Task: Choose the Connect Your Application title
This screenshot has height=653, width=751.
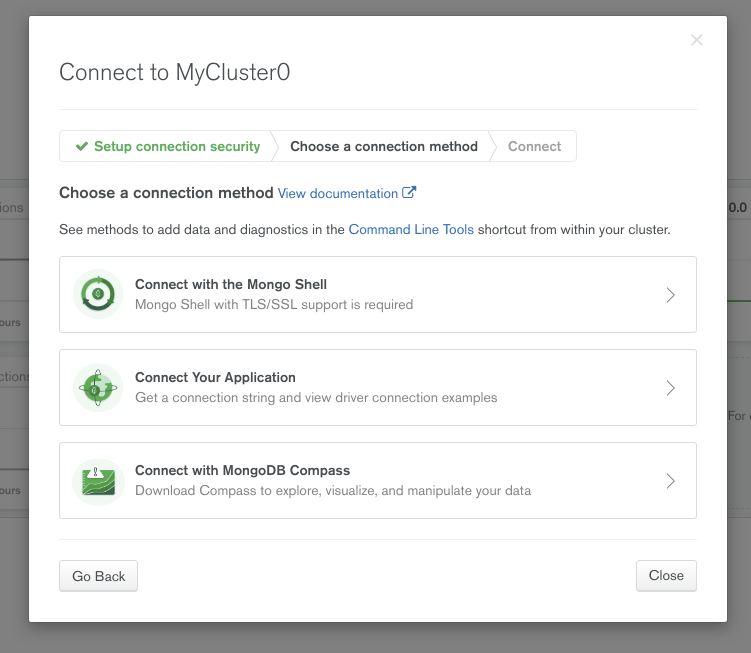Action: [215, 377]
